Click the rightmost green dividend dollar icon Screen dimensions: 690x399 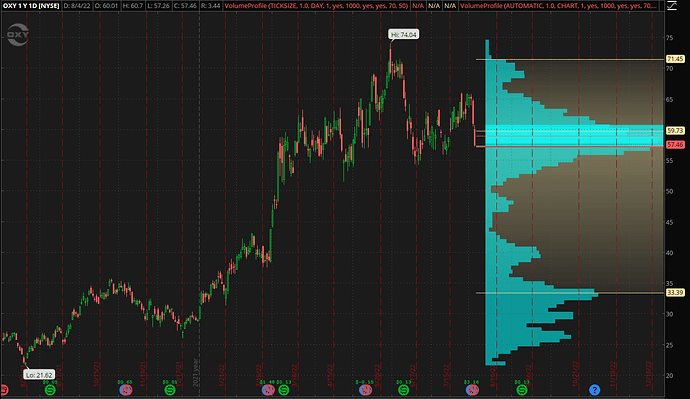coord(522,390)
